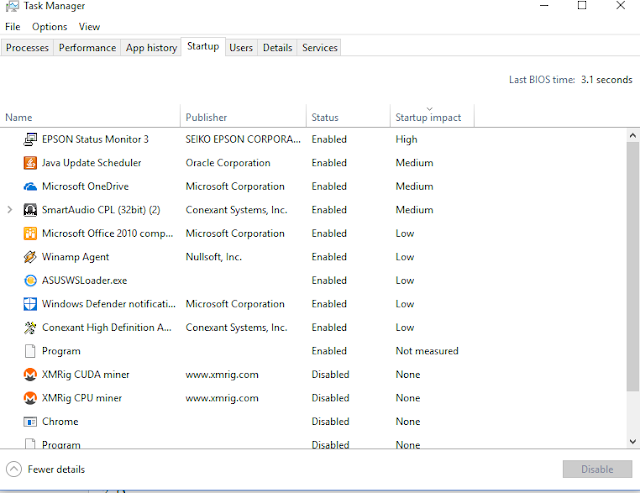This screenshot has width=640, height=493.
Task: Click the None impact of Chrome
Action: pyautogui.click(x=408, y=422)
